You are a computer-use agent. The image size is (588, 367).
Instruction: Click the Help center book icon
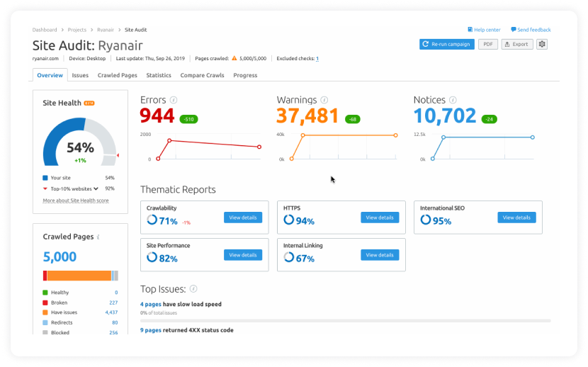point(470,30)
